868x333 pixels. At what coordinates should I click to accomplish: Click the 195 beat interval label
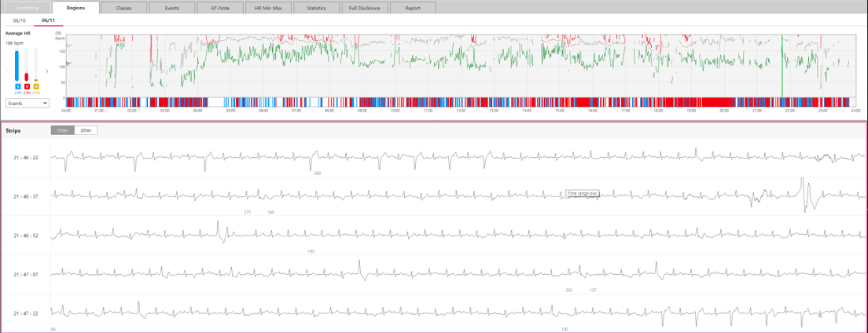tap(311, 251)
